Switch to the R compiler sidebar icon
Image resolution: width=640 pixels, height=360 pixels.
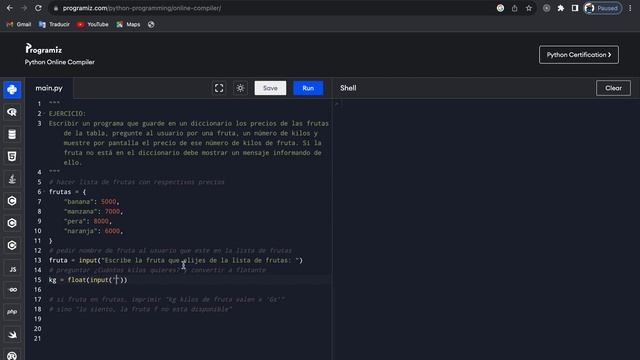click(12, 112)
